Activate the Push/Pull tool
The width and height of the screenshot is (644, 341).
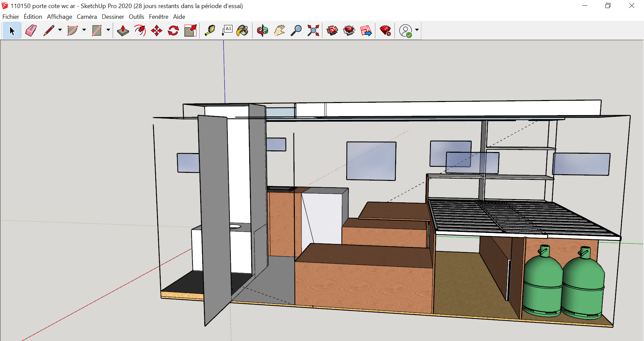(123, 31)
